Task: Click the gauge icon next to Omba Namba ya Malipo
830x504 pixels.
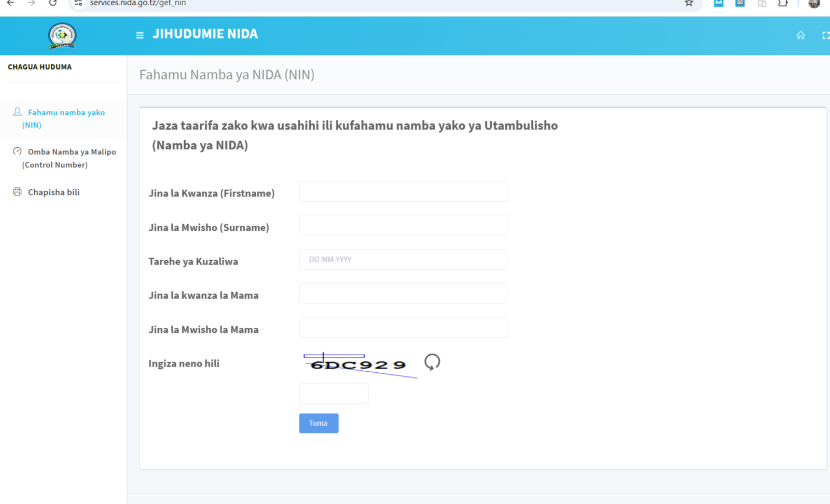Action: tap(17, 151)
